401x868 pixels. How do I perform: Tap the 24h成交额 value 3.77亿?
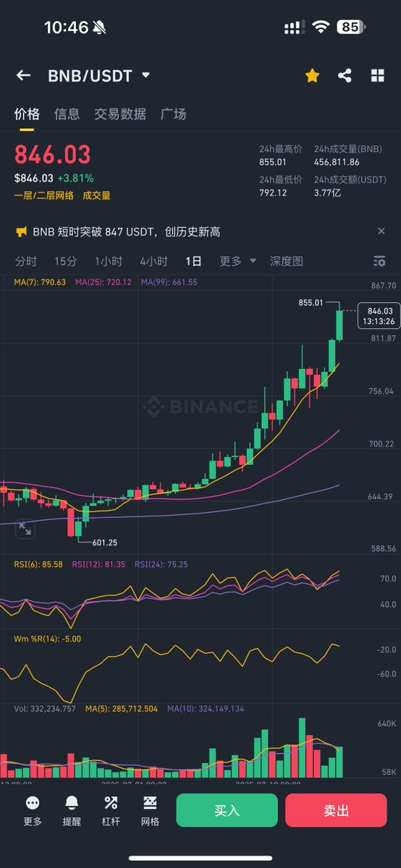click(327, 192)
